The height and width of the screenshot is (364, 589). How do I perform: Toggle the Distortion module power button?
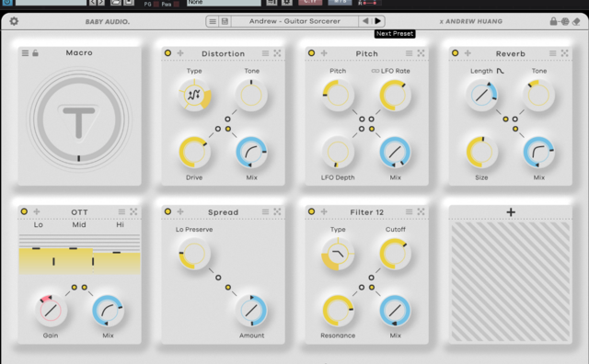(x=167, y=53)
